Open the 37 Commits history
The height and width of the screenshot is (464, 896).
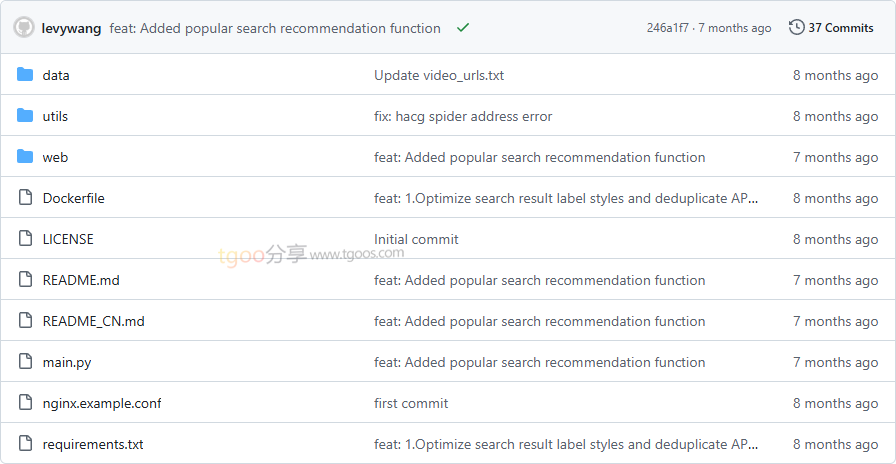(840, 28)
